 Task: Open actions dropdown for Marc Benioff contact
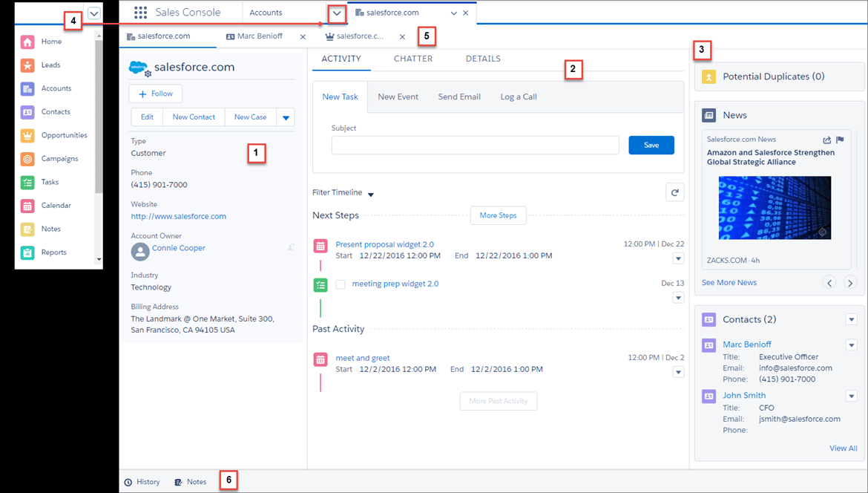coord(852,345)
